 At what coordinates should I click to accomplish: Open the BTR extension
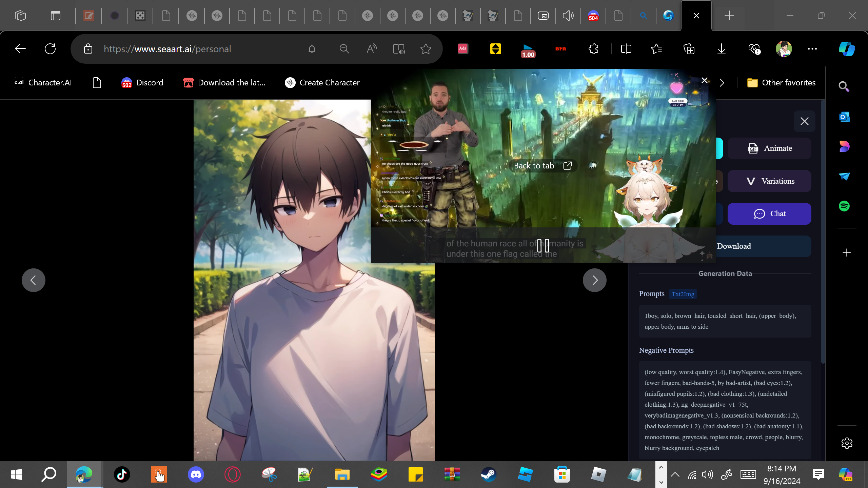pos(561,49)
